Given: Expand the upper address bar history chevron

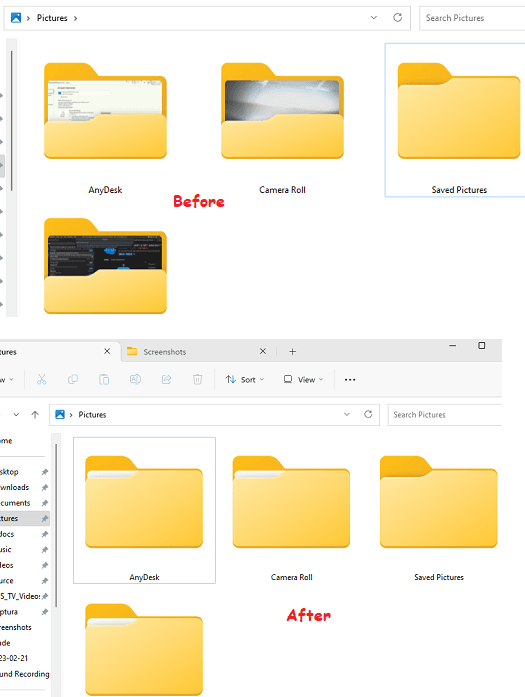Looking at the screenshot, I should [x=374, y=18].
